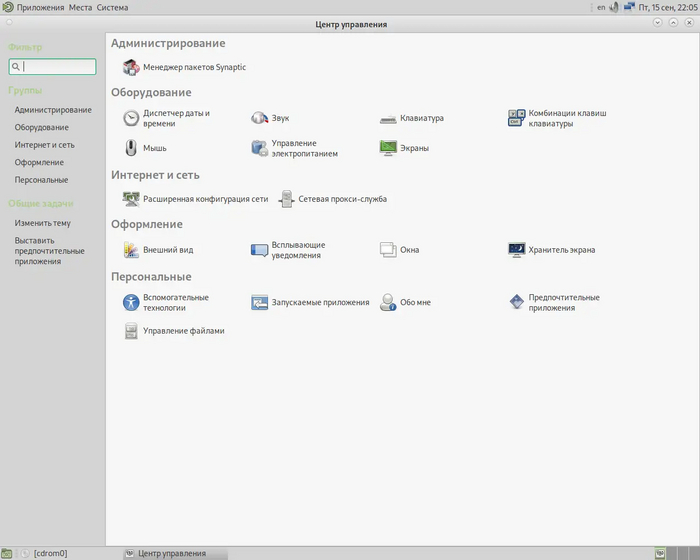
Task: Click the network icon in system tray
Action: click(629, 7)
